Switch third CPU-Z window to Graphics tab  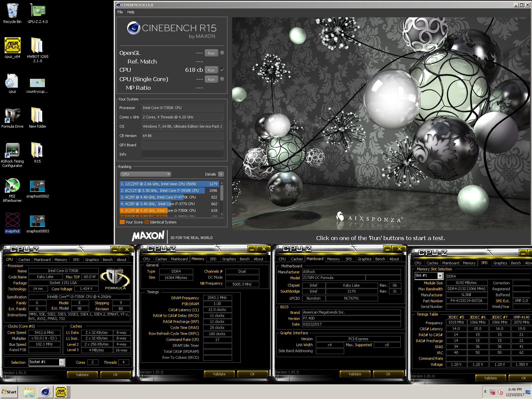(365, 259)
